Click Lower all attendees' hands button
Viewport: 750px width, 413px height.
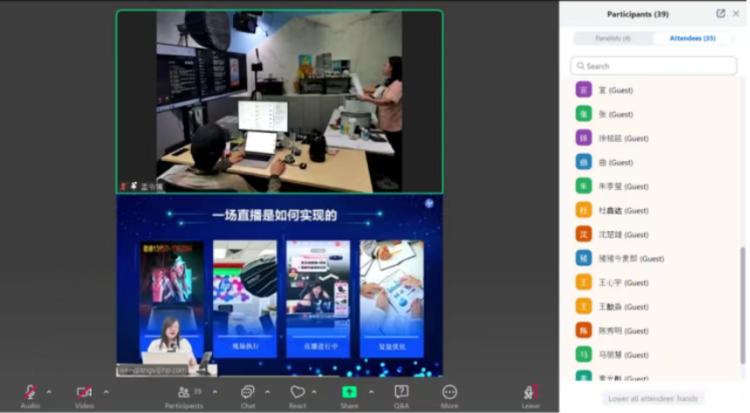coord(655,398)
